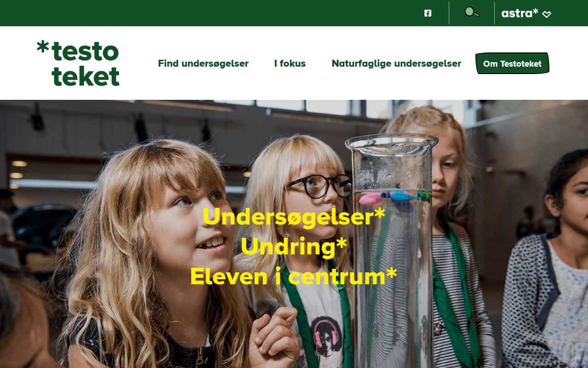Click the pink headphones print on shirt
The height and width of the screenshot is (368, 588).
[x=326, y=333]
